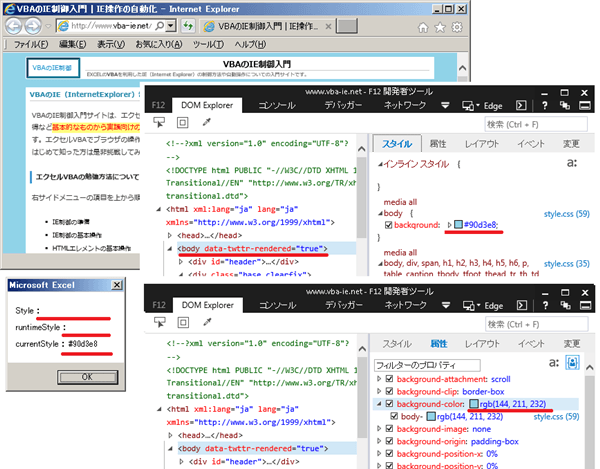Expand the background-image property row
Screen dimensions: 600x469
[379, 428]
